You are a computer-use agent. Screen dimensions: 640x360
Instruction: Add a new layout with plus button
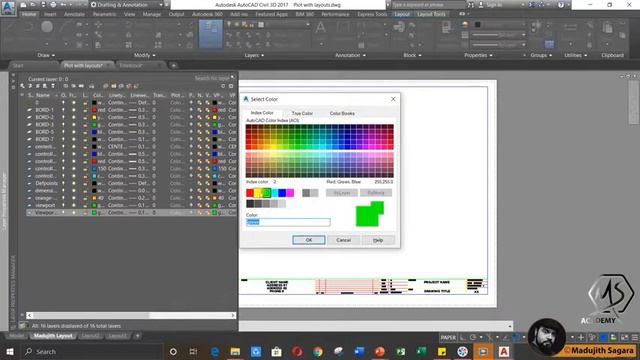tap(138, 336)
